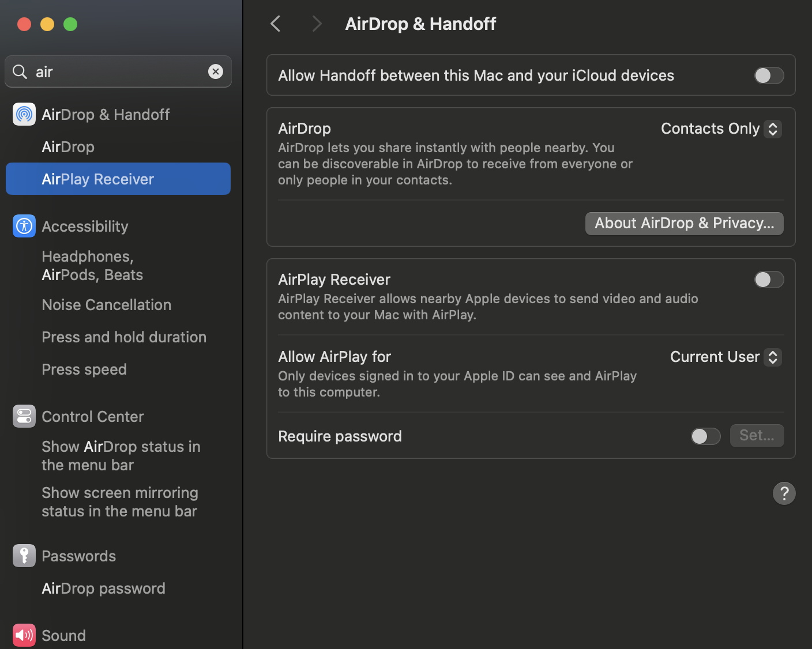This screenshot has height=649, width=812.
Task: Click the AirDrop & Handoff sidebar label
Action: (x=106, y=115)
